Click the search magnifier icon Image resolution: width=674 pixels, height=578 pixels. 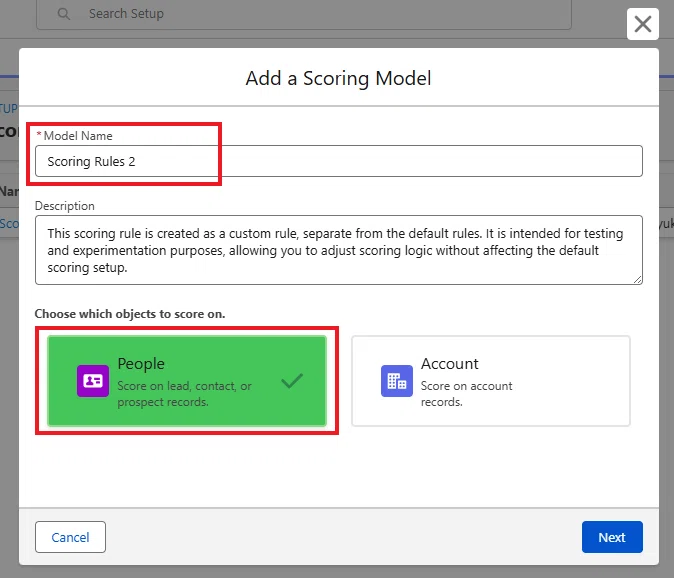pos(64,14)
